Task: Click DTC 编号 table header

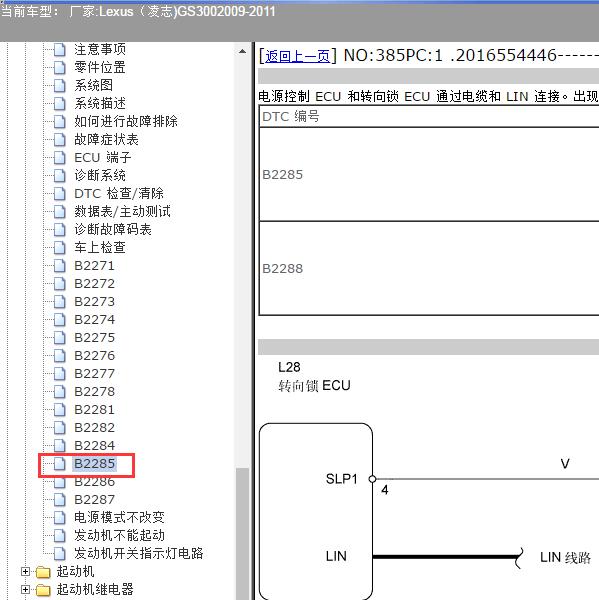Action: [429, 116]
